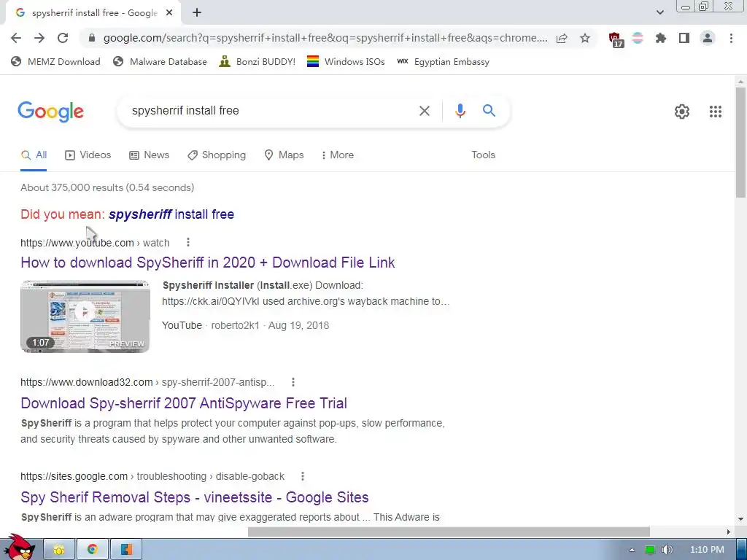Open the Google apps grid
747x560 pixels.
tap(715, 112)
